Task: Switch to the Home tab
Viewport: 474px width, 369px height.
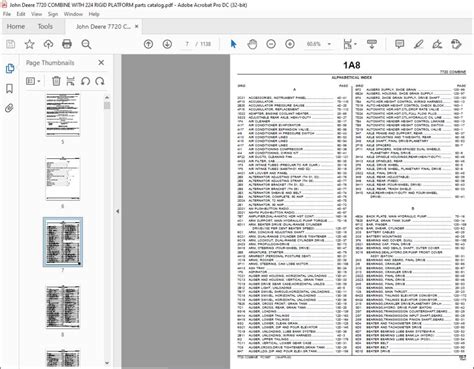Action: [x=16, y=26]
